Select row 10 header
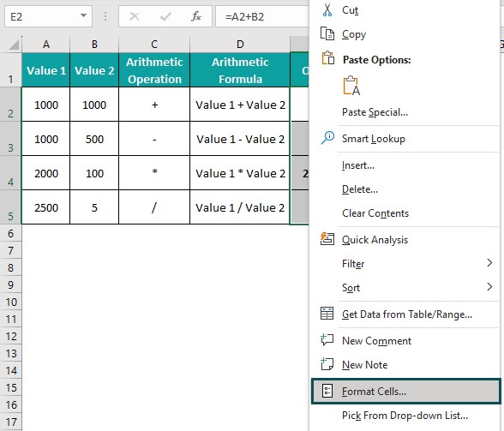The width and height of the screenshot is (504, 431). point(10,302)
